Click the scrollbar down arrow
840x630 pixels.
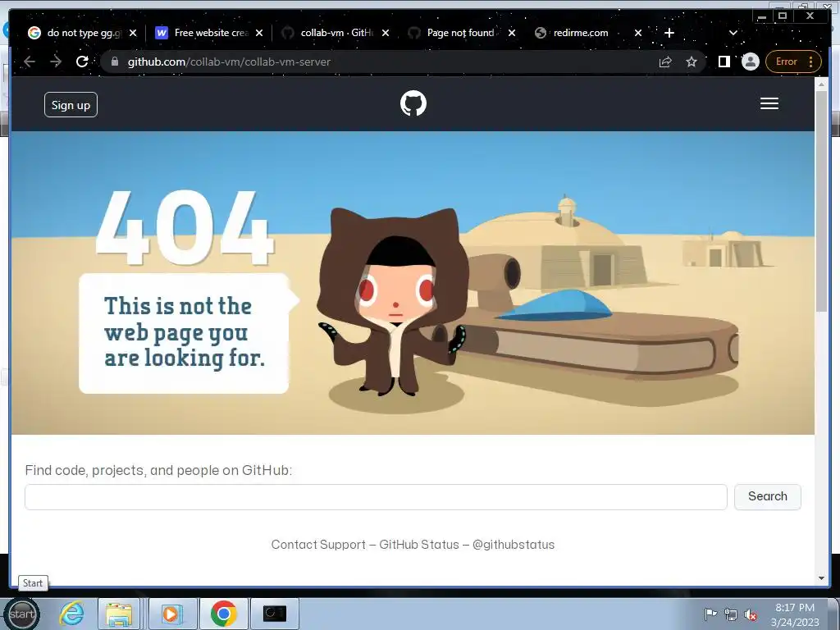(x=821, y=578)
